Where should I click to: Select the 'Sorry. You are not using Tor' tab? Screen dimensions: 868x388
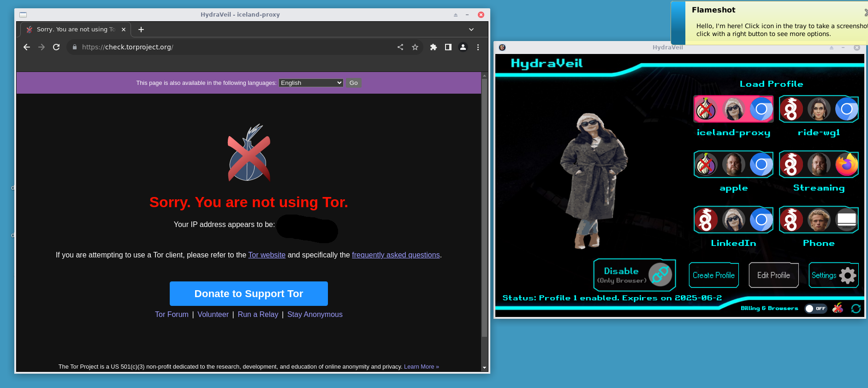click(76, 30)
